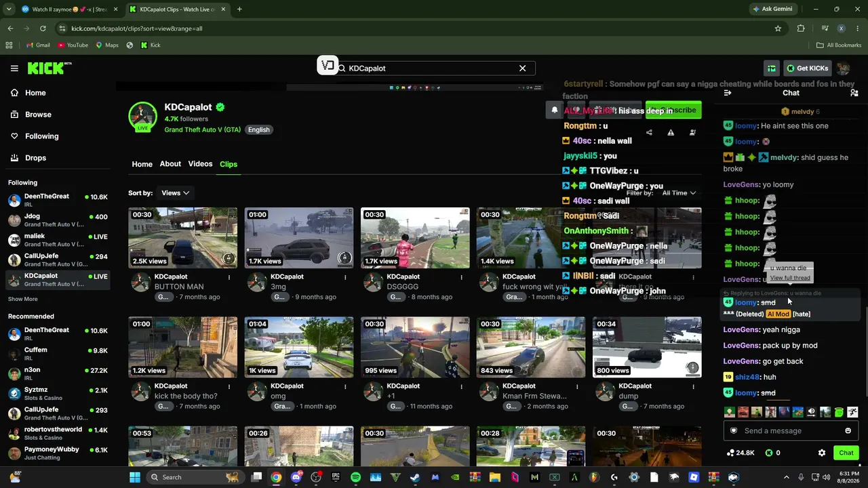Viewport: 868px width, 488px height.
Task: Open the Windows Start menu
Action: tap(134, 477)
